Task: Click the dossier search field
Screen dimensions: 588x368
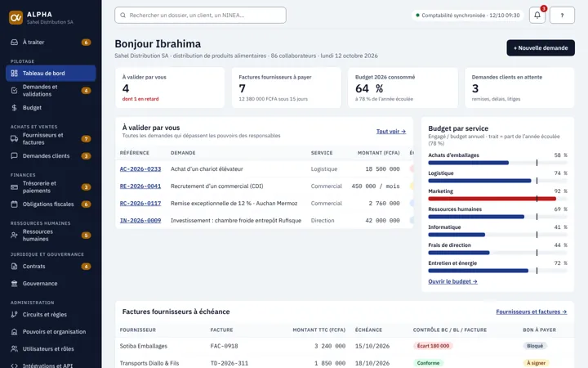Action: coord(200,16)
